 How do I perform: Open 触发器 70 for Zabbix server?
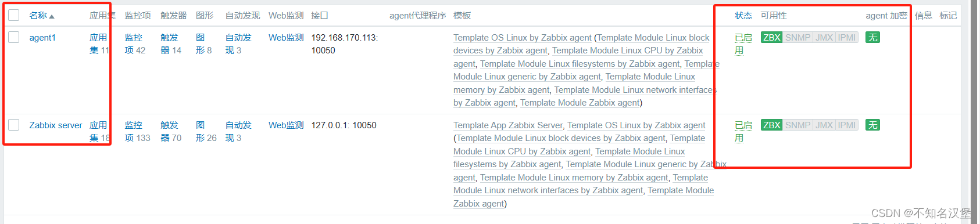point(171,132)
